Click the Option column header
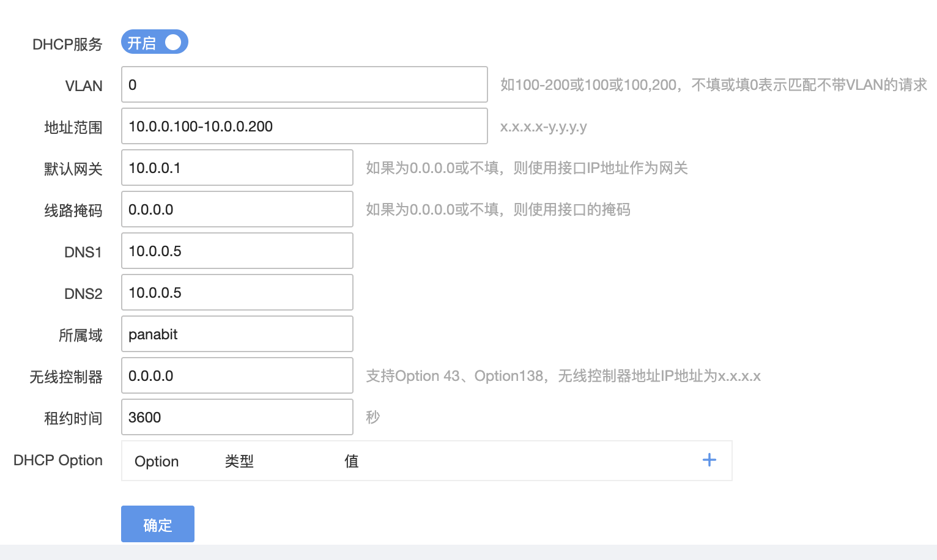 [157, 462]
